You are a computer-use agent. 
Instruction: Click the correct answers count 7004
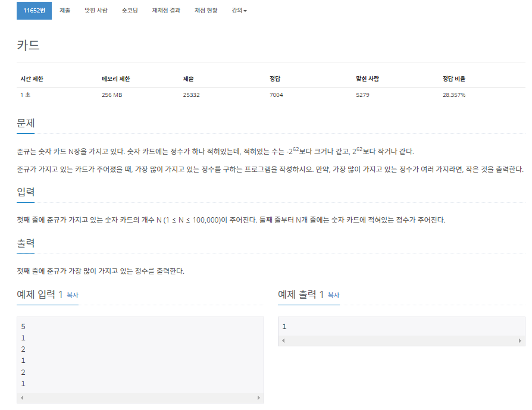point(276,95)
